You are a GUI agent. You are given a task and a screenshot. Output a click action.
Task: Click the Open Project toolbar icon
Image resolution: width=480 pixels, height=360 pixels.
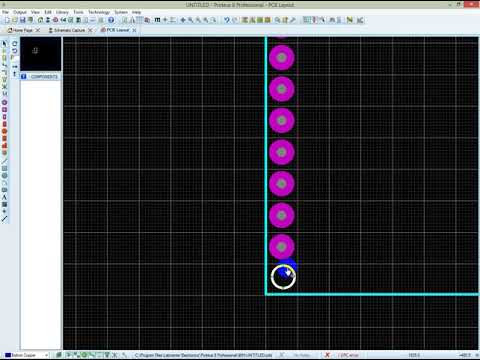click(15, 20)
